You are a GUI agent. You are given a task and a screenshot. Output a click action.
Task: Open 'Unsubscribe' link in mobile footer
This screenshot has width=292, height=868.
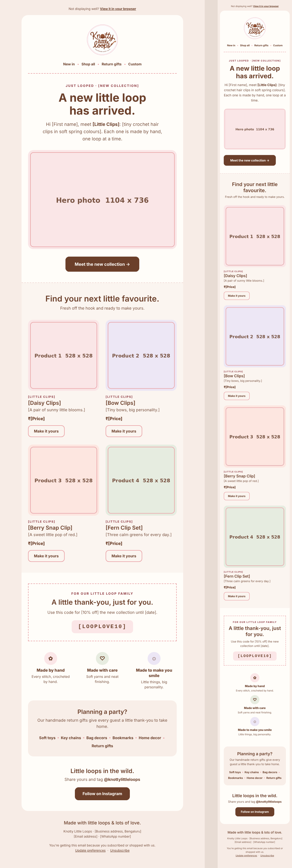pos(267,855)
